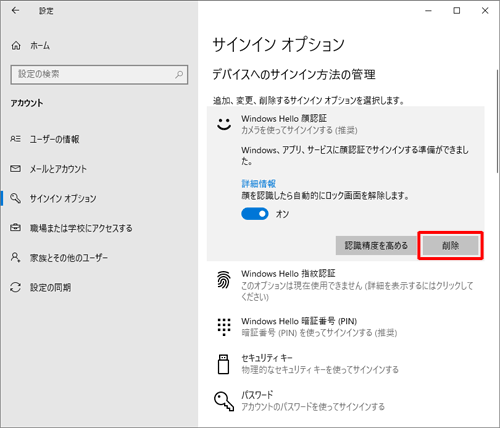Click text 顔を認識したら自動的にロック画面を解除します。
500x428 pixels.
pyautogui.click(x=325, y=196)
